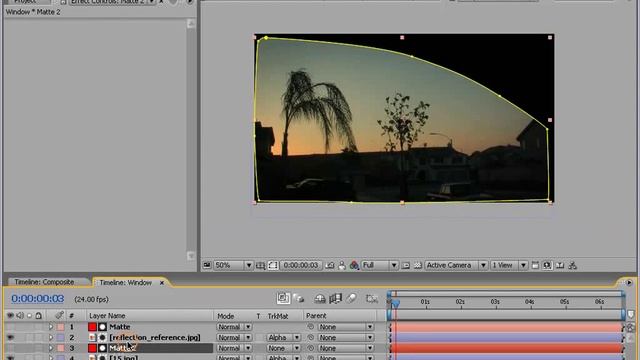Open reflection_reference.jpg Mode dropdown
The height and width of the screenshot is (360, 640).
point(234,338)
